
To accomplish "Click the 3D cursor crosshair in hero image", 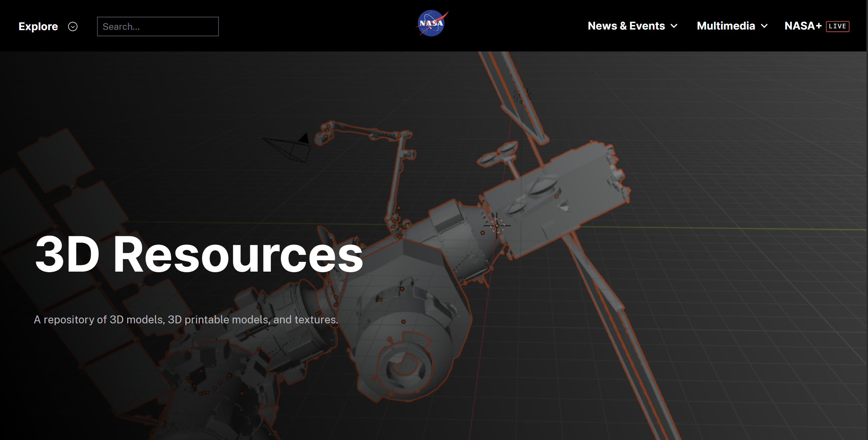I will (x=497, y=226).
